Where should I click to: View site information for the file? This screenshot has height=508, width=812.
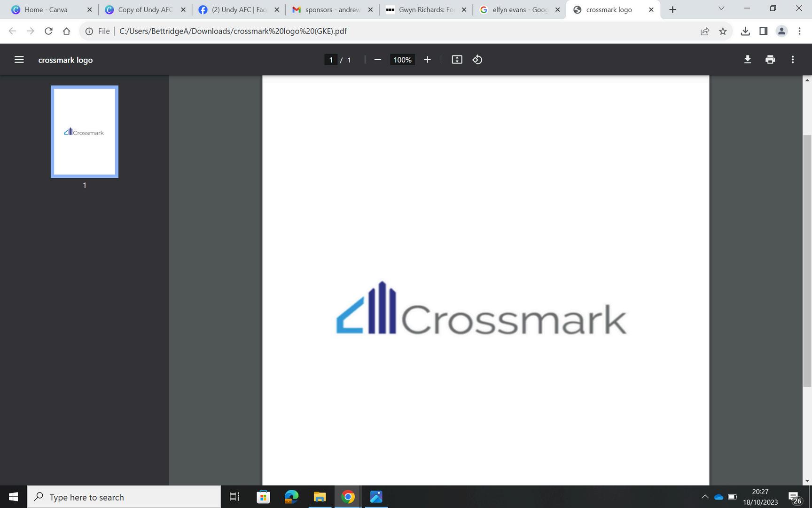point(89,31)
